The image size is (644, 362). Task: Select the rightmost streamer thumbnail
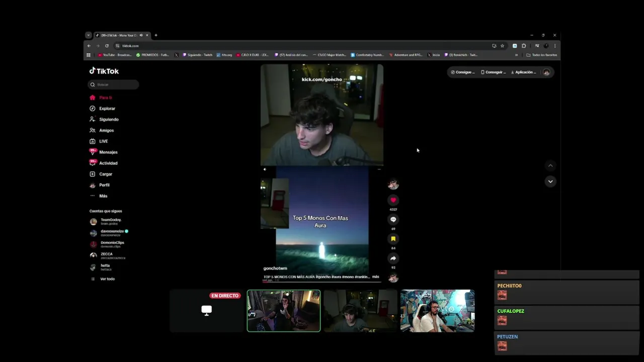437,311
